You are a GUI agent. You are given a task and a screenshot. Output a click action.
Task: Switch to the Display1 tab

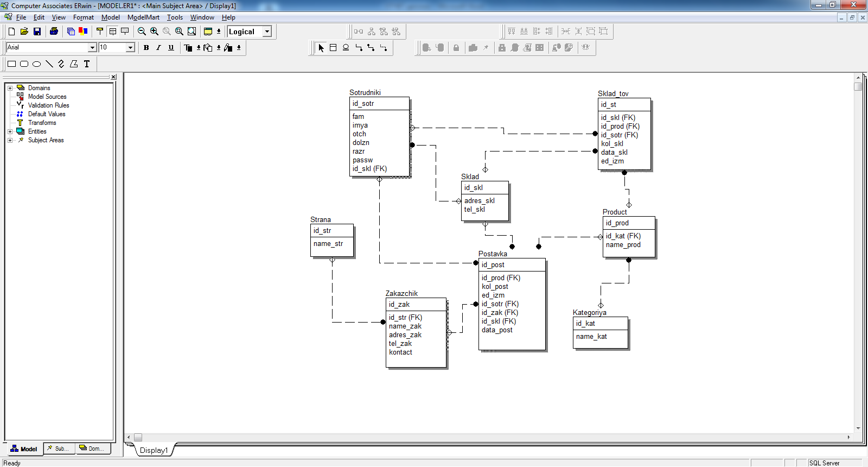point(154,450)
